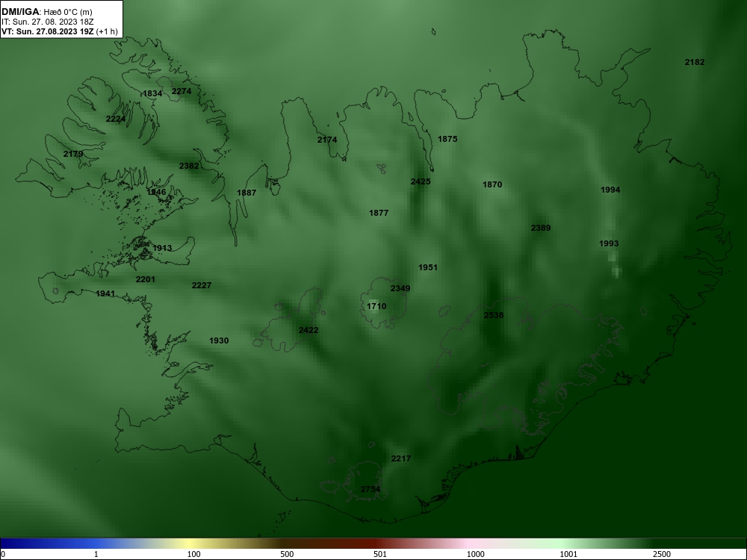The height and width of the screenshot is (560, 747).
Task: Pick the 1951 value label
Action: point(428,267)
